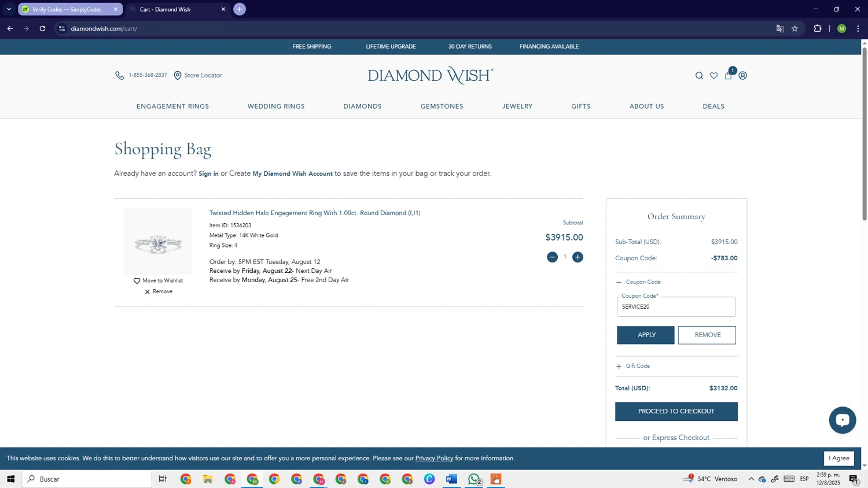Open File Explorer from the taskbar
The height and width of the screenshot is (488, 868).
208,479
